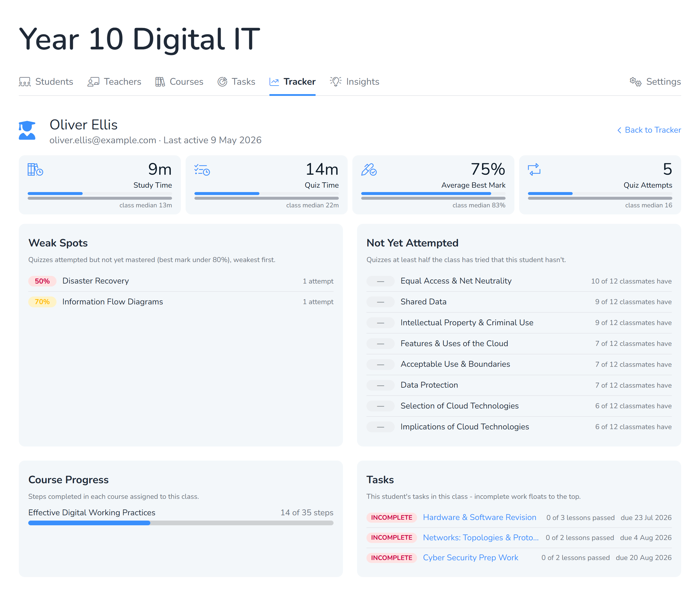This screenshot has width=700, height=610.
Task: Click the Effective Digital Working Practices course name
Action: point(91,513)
